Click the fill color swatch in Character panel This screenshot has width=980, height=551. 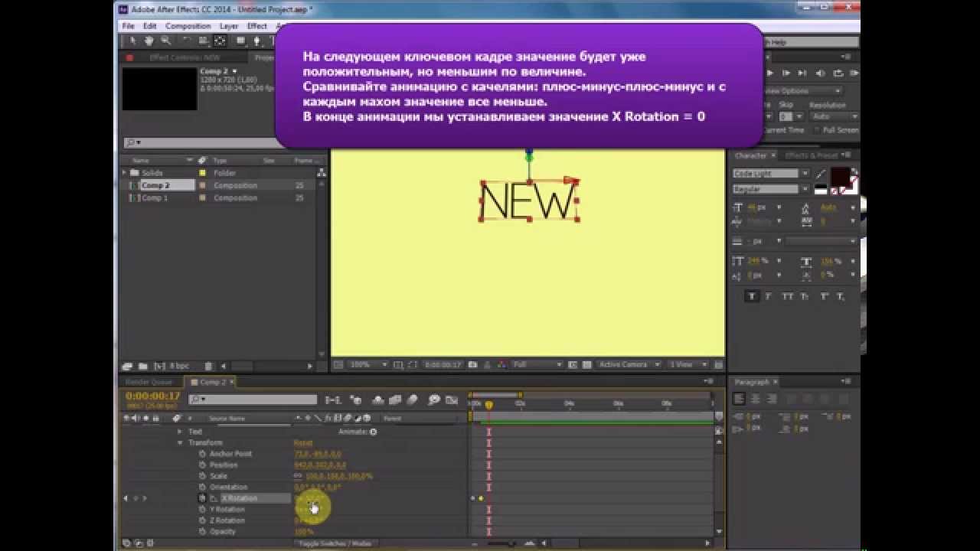[x=839, y=178]
